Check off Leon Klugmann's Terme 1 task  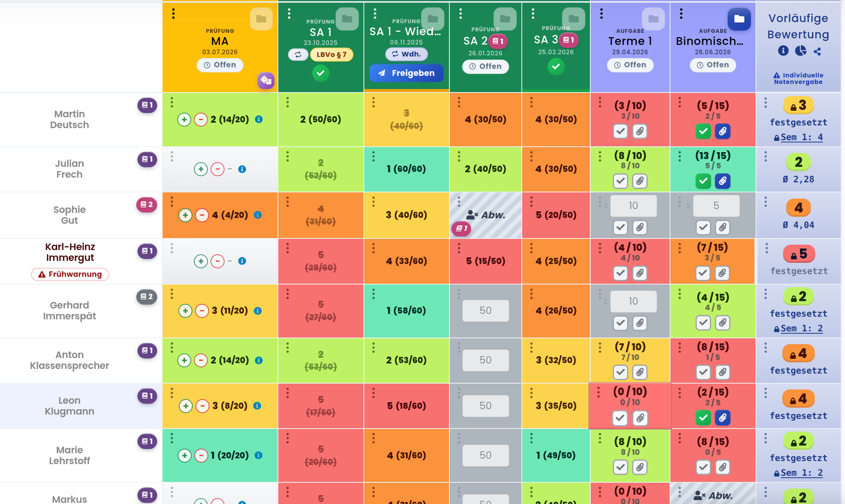coord(620,418)
